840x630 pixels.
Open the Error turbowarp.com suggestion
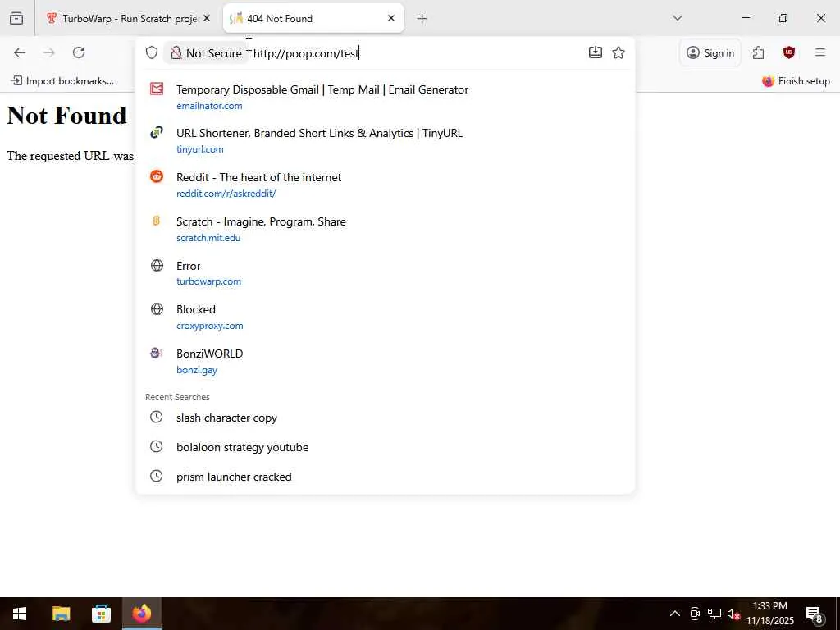[x=386, y=273]
